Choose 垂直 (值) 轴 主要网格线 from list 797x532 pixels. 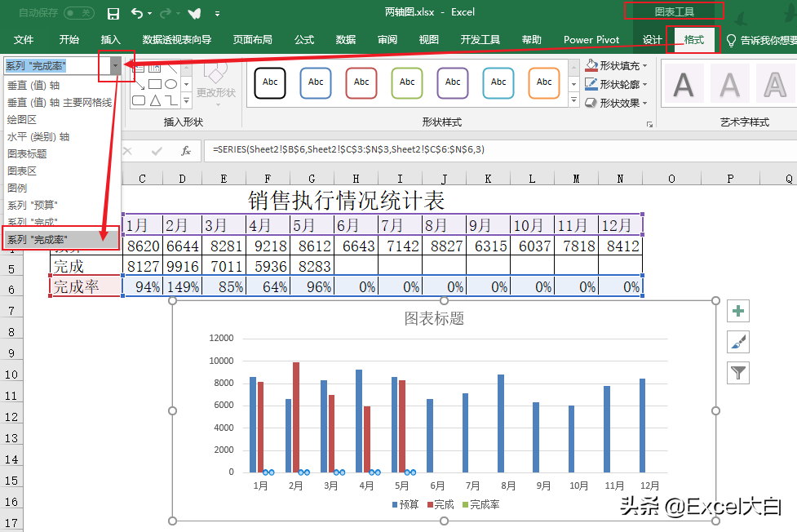(x=60, y=103)
